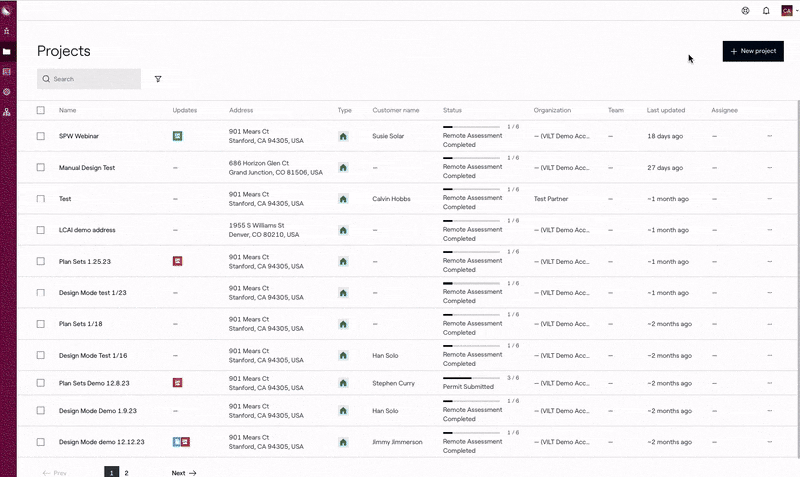Click house type icon for Manual Design Test

[x=343, y=167]
